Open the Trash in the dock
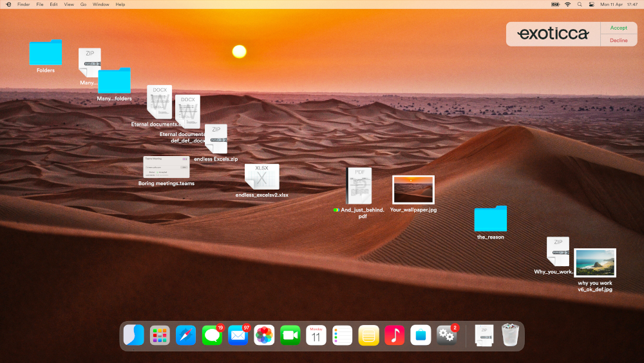 coord(510,335)
